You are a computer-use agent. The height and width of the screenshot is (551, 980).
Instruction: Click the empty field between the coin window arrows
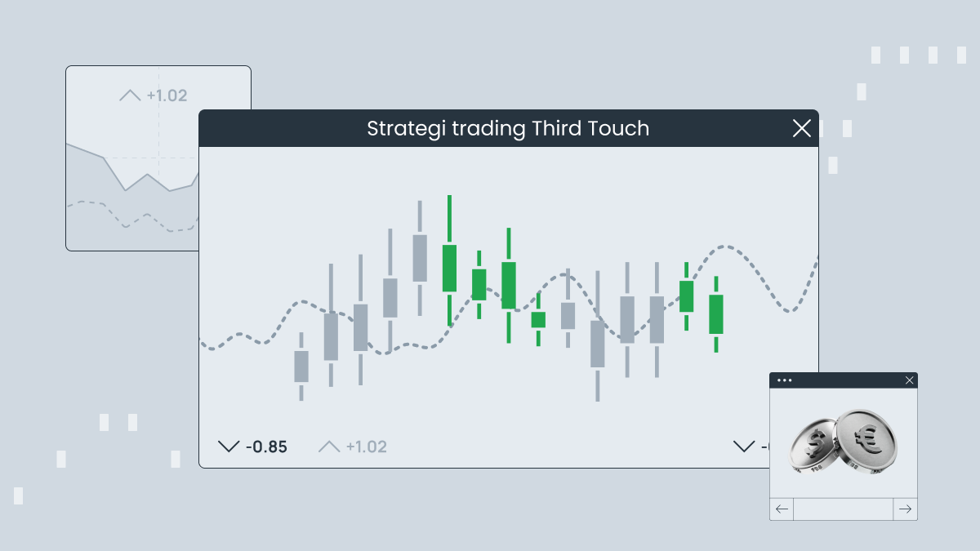click(x=843, y=509)
